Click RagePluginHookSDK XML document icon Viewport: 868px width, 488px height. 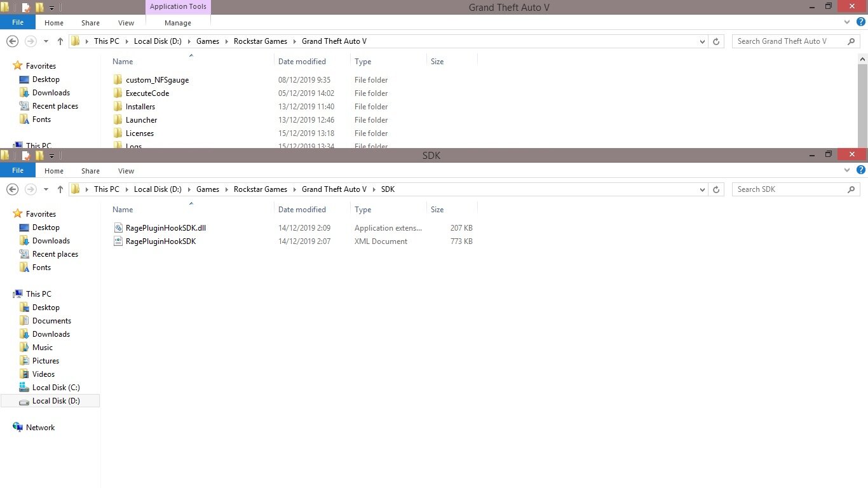pyautogui.click(x=118, y=241)
